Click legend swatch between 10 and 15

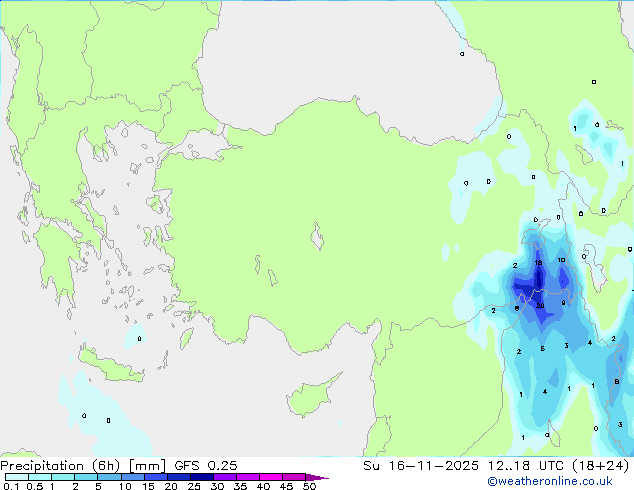(x=132, y=477)
